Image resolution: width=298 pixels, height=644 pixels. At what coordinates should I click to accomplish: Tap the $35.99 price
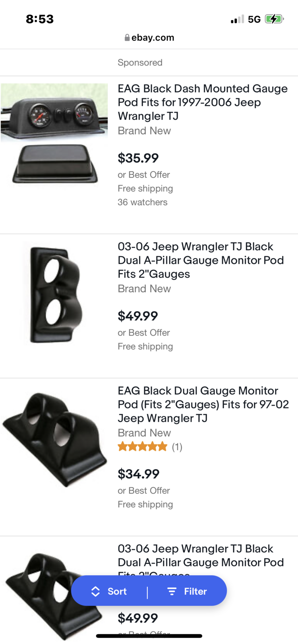click(x=138, y=158)
